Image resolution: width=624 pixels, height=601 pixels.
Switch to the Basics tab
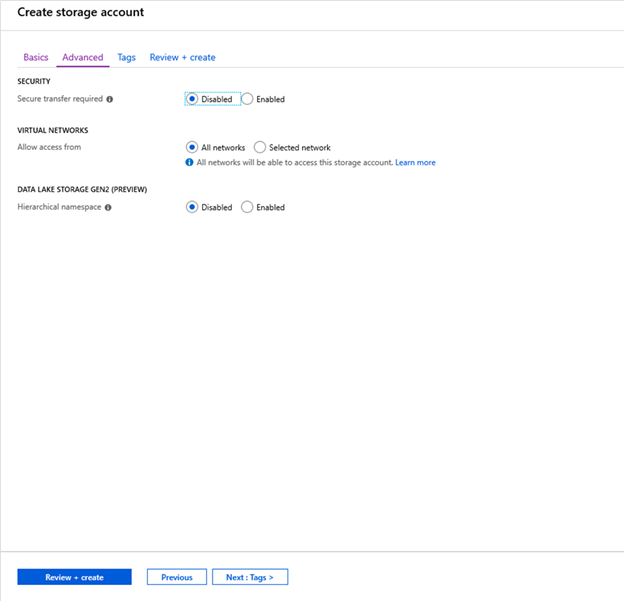click(x=36, y=57)
